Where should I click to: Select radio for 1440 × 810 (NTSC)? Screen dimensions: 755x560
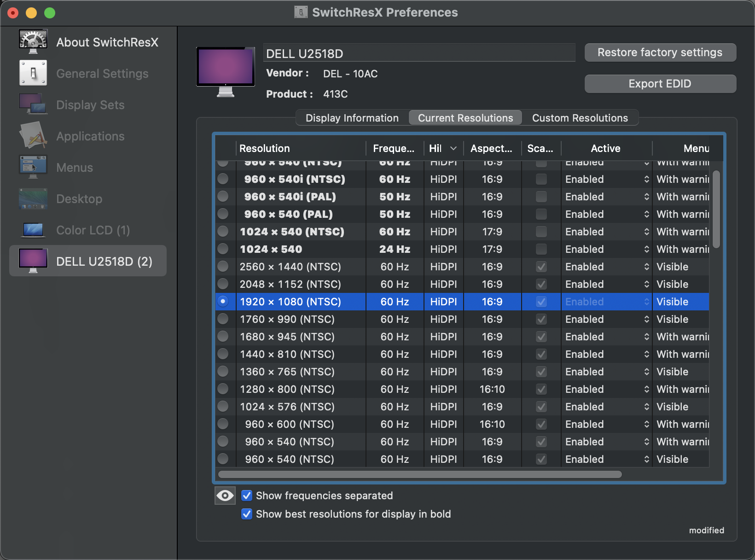tap(223, 354)
